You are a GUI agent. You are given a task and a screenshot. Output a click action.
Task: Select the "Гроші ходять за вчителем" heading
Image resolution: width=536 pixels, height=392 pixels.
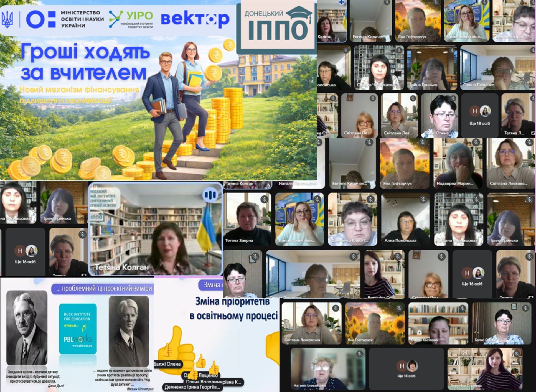85,62
